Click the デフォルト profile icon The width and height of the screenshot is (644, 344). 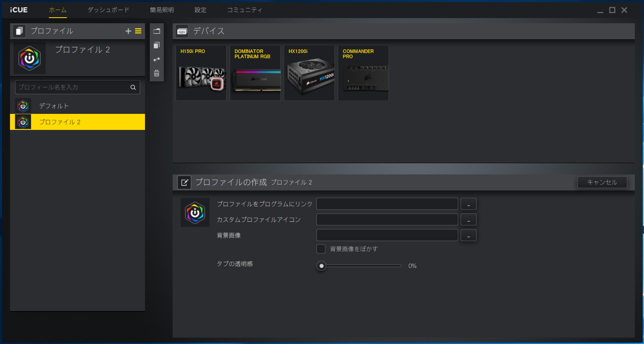(x=23, y=106)
